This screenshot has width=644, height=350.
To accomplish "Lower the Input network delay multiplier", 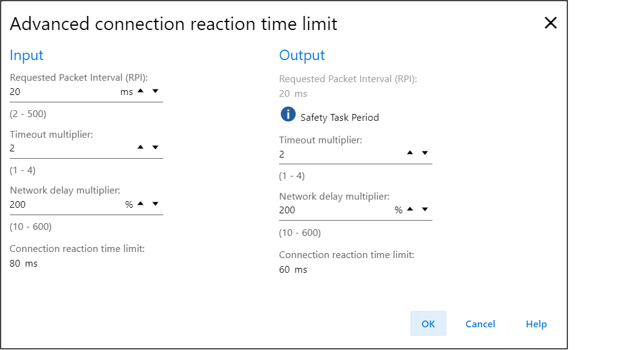I will click(x=155, y=204).
